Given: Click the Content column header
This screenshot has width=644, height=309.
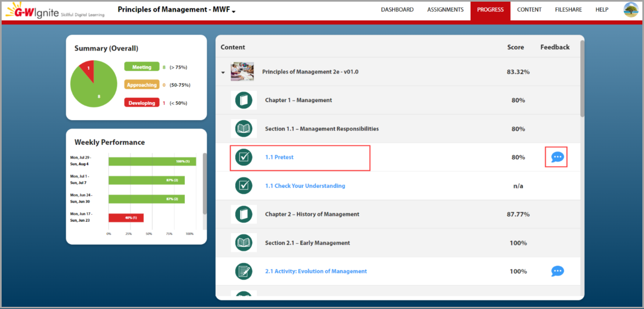Looking at the screenshot, I should tap(233, 47).
